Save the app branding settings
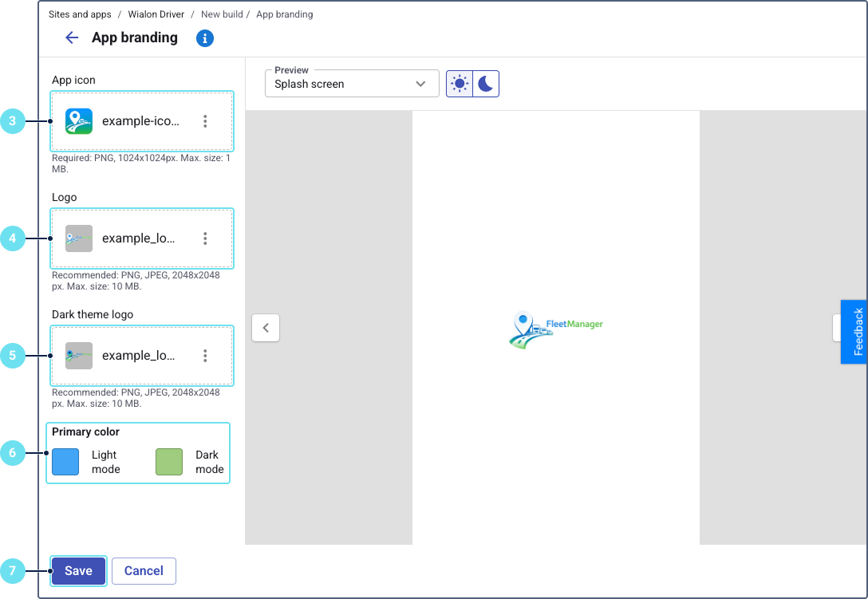 coord(79,571)
